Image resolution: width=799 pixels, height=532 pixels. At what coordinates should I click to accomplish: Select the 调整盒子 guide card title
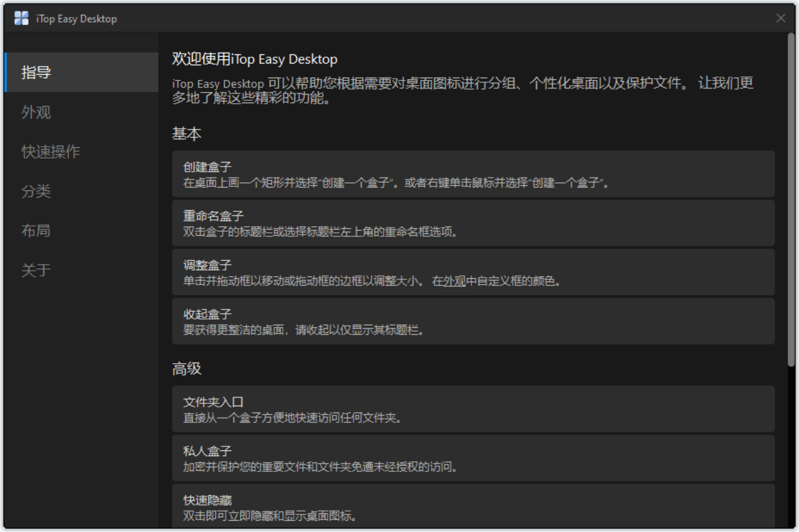(x=207, y=265)
